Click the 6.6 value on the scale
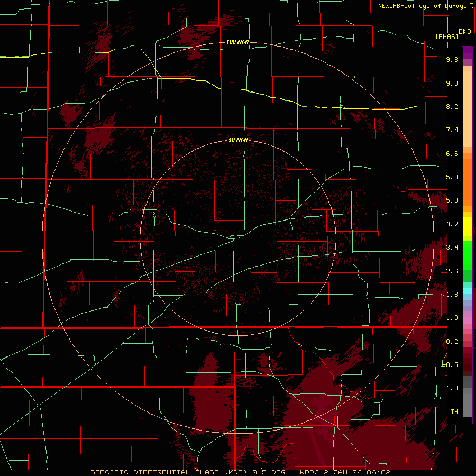 [x=452, y=153]
